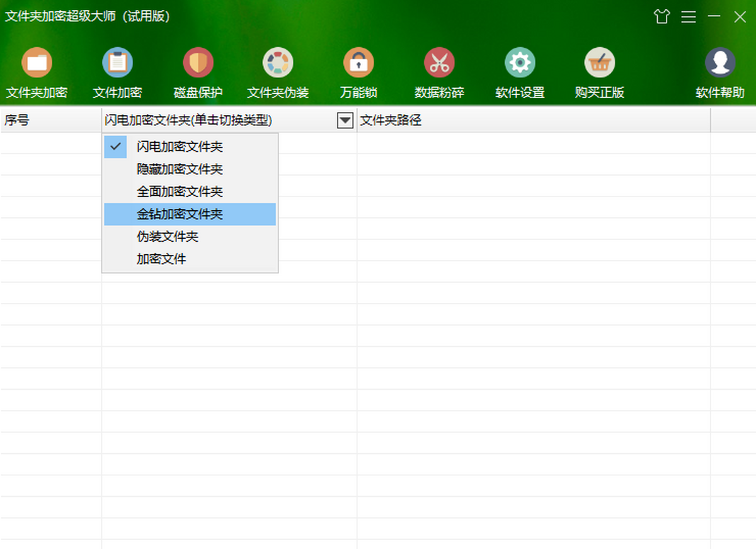Open 软件设置 software settings
Viewport: 756px width, 549px height.
520,64
